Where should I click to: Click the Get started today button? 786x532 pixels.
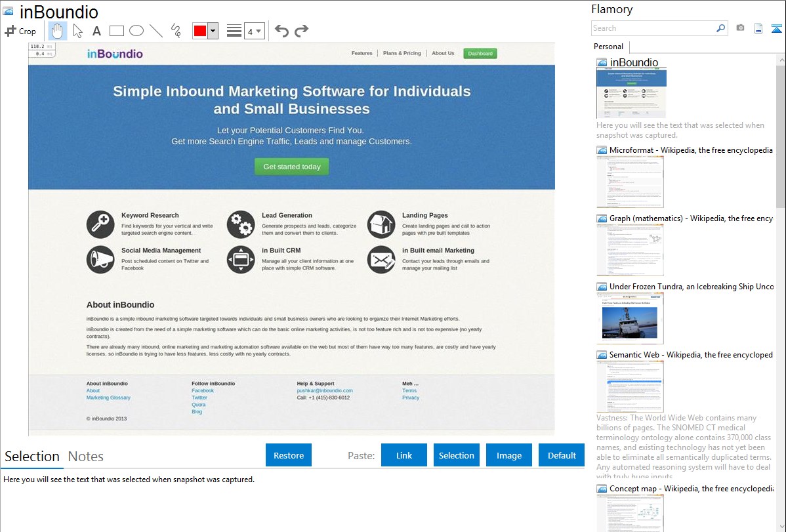(x=292, y=167)
